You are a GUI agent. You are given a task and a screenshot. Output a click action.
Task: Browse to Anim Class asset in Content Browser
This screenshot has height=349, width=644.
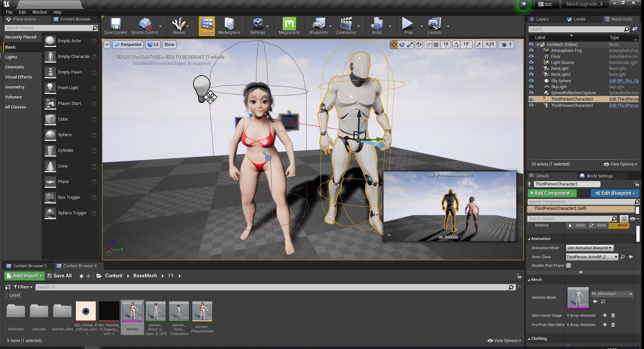coord(623,257)
